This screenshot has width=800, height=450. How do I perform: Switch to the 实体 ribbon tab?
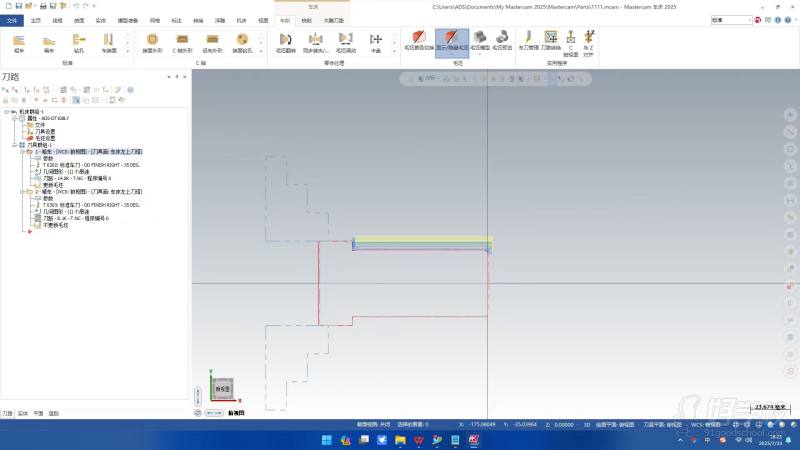coord(100,19)
